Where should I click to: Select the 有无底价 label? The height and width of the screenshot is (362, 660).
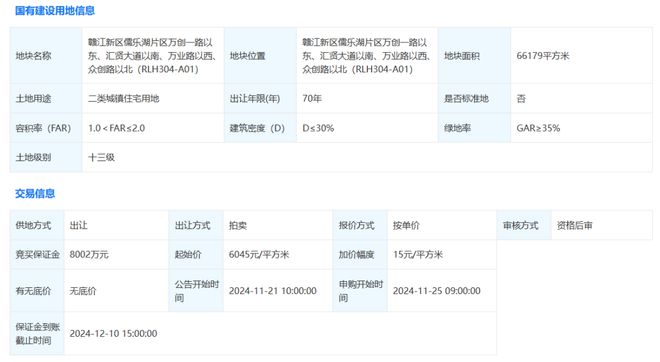click(x=33, y=291)
